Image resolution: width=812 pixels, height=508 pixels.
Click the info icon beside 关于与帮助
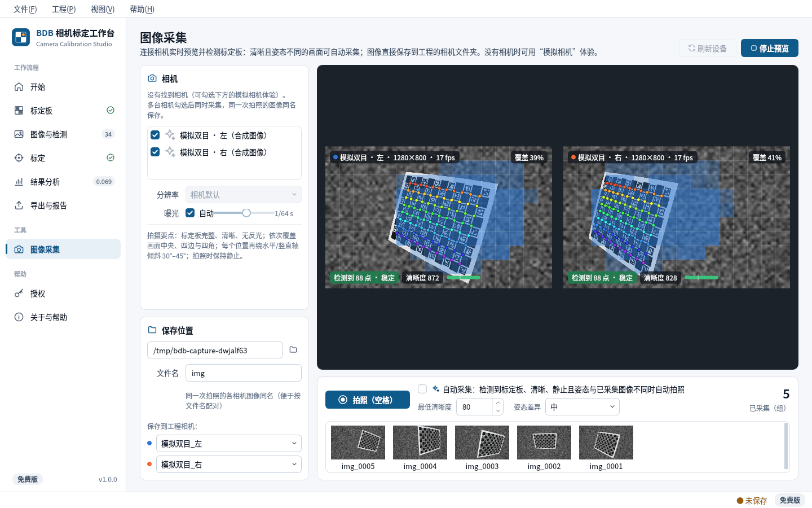(x=19, y=317)
